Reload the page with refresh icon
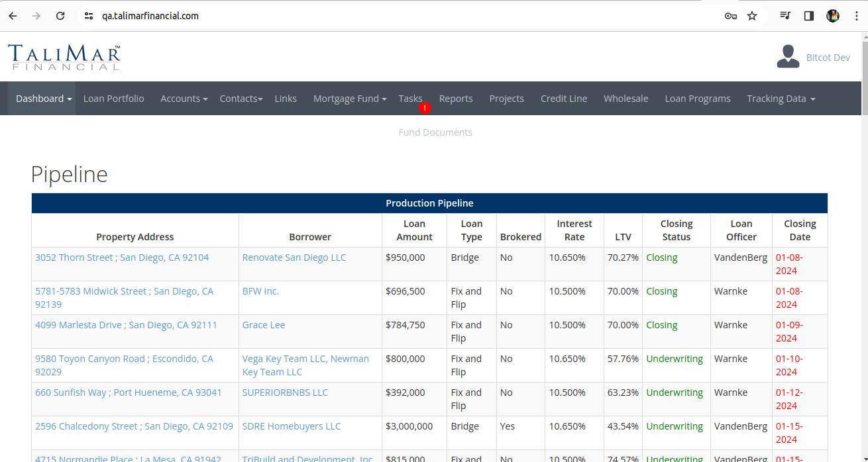Image resolution: width=868 pixels, height=462 pixels. point(60,16)
